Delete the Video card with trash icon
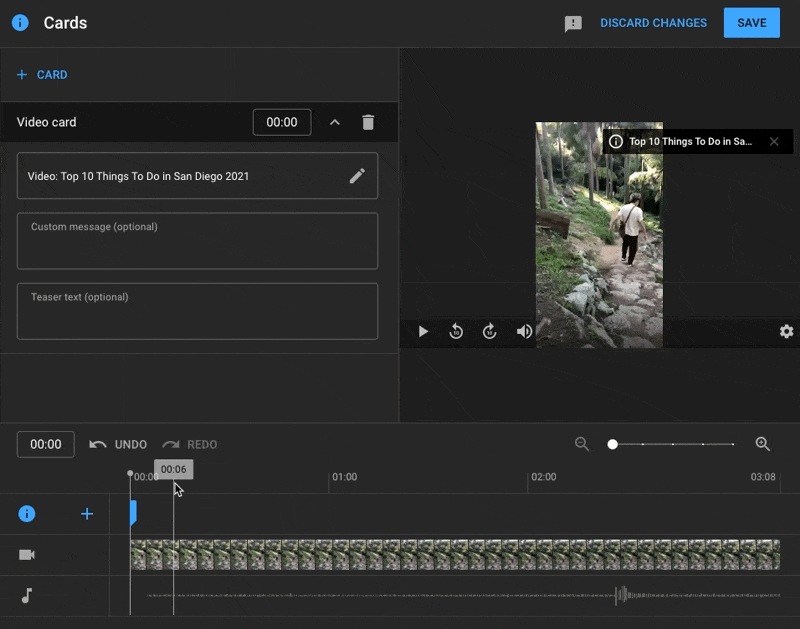800x629 pixels. tap(368, 122)
